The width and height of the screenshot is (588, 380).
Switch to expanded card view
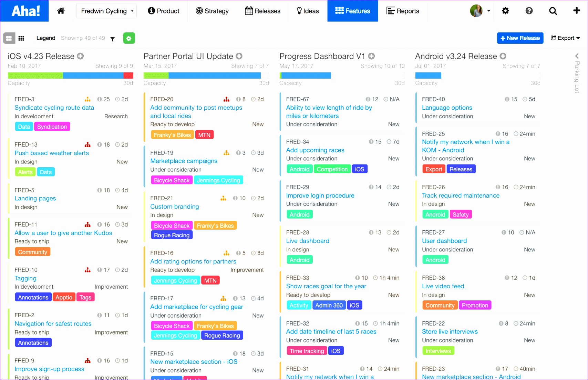(x=9, y=38)
